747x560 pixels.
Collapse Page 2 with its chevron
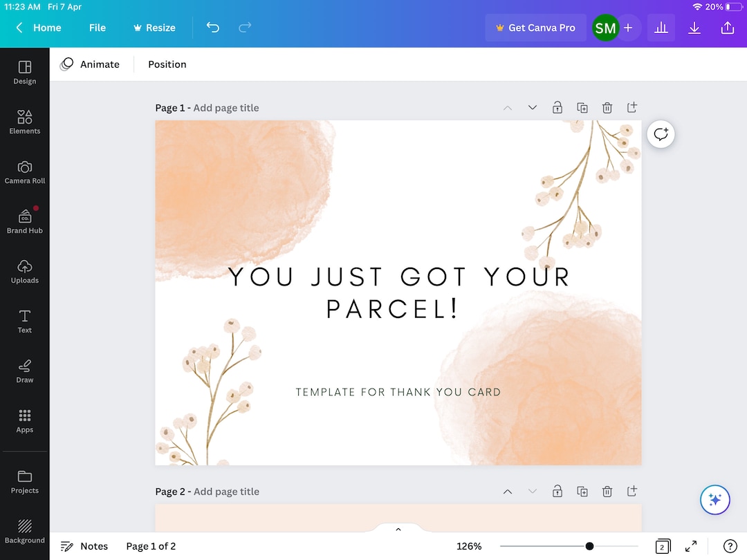point(508,491)
